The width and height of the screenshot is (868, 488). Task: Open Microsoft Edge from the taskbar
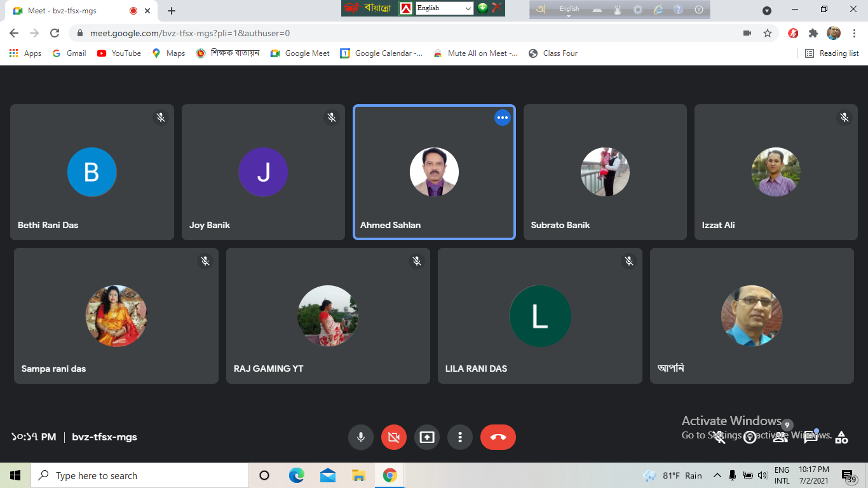coord(296,475)
